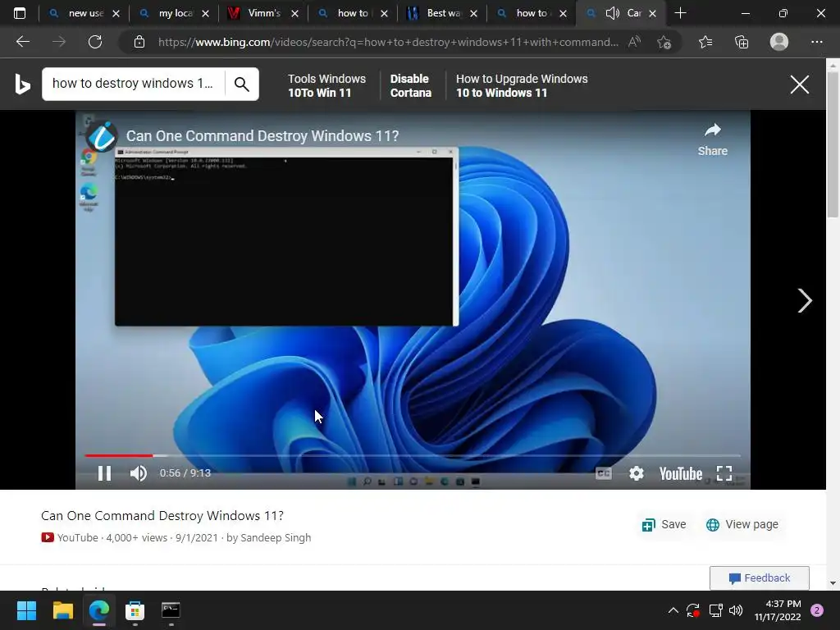This screenshot has height=630, width=840.
Task: View site information lock icon
Action: point(139,42)
